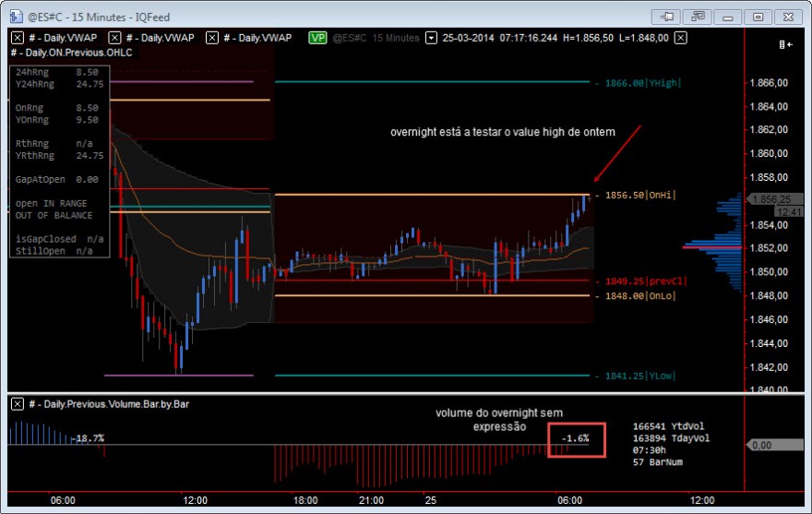Screen dimensions: 812x514
Task: Click the 18:00 time axis label
Action: (x=305, y=500)
